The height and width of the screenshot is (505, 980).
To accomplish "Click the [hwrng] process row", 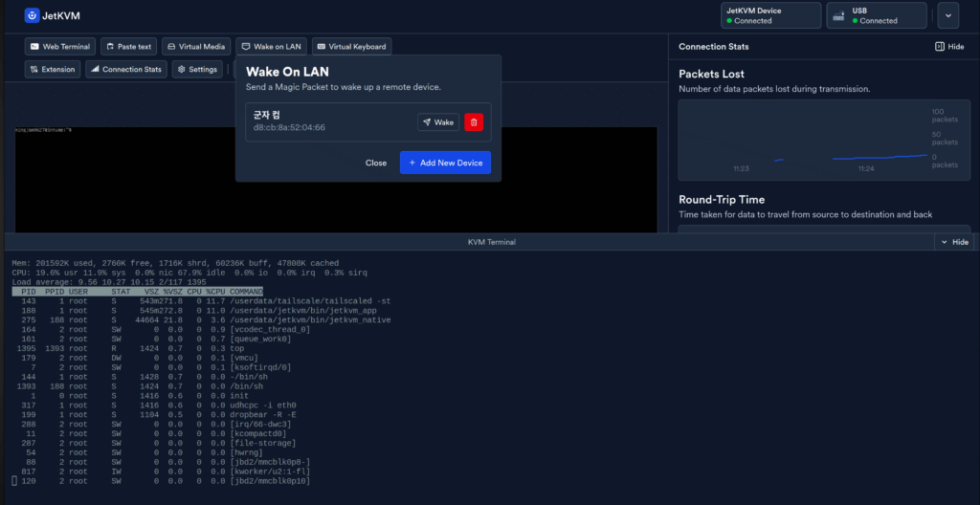I will tap(138, 452).
